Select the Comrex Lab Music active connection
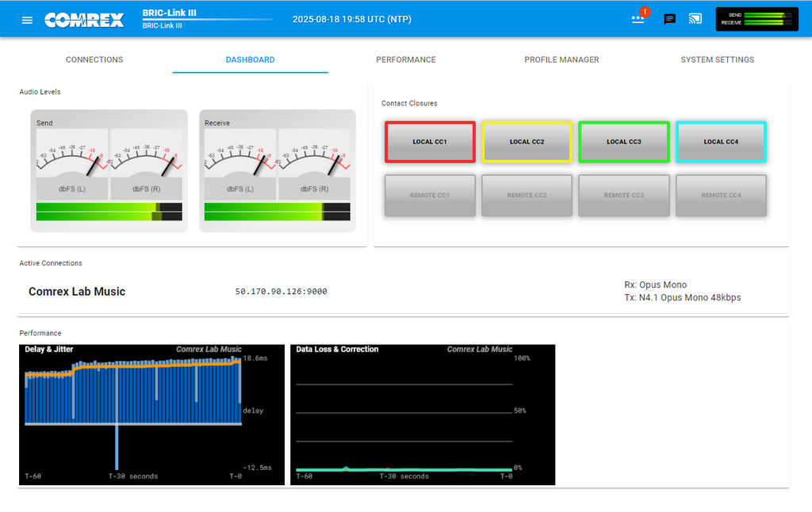 pyautogui.click(x=77, y=292)
